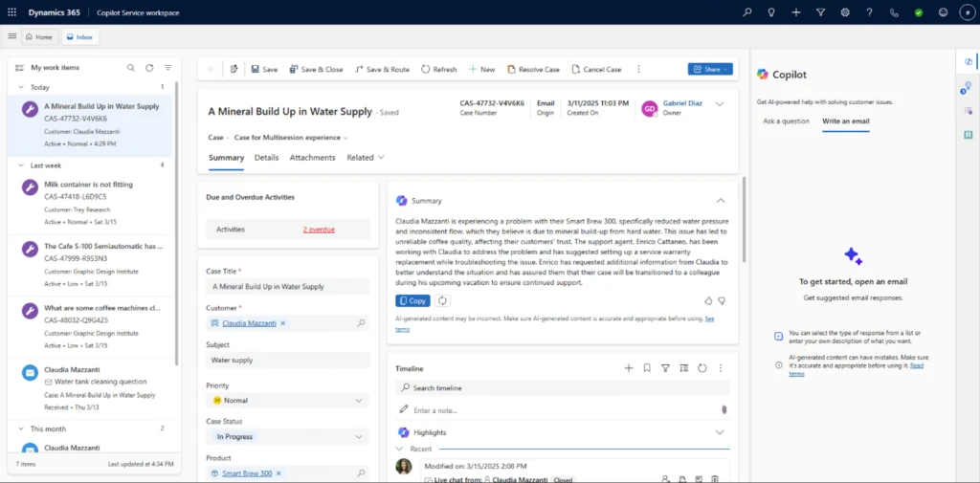The height and width of the screenshot is (483, 980).
Task: Select the Ask a question tab
Action: click(786, 121)
